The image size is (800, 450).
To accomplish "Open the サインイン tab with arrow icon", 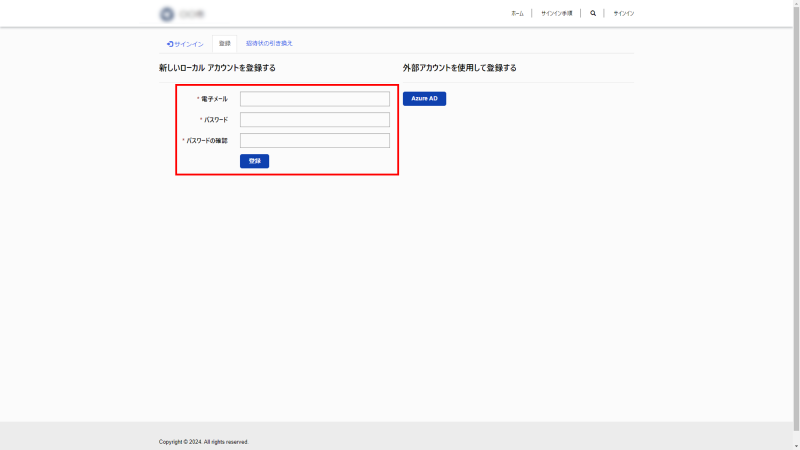I will point(185,44).
